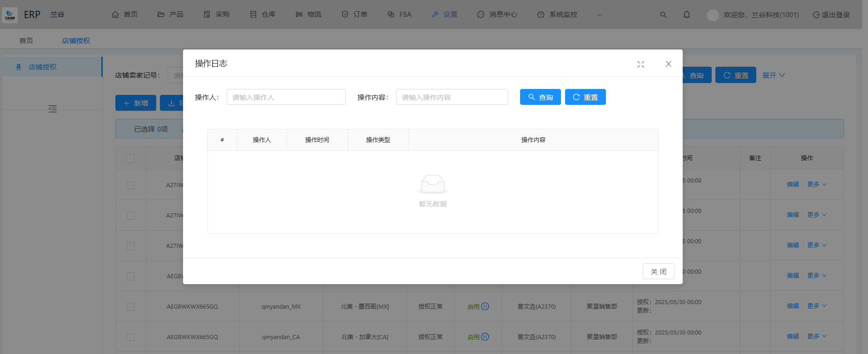The image size is (868, 354).
Task: Switch to the 首页 tab
Action: pos(26,41)
